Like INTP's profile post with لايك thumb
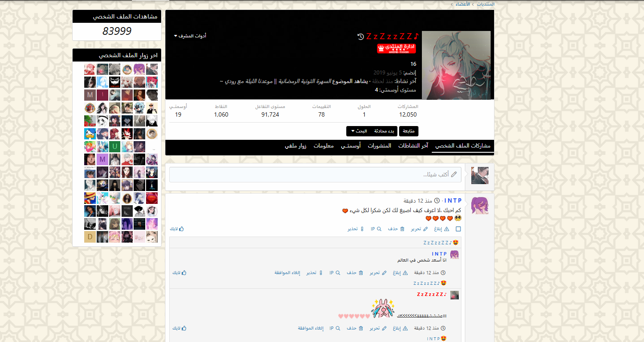 pos(177,229)
